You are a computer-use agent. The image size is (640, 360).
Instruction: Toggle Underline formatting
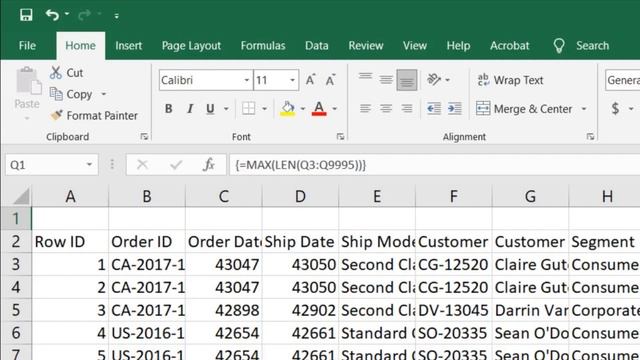[210, 109]
